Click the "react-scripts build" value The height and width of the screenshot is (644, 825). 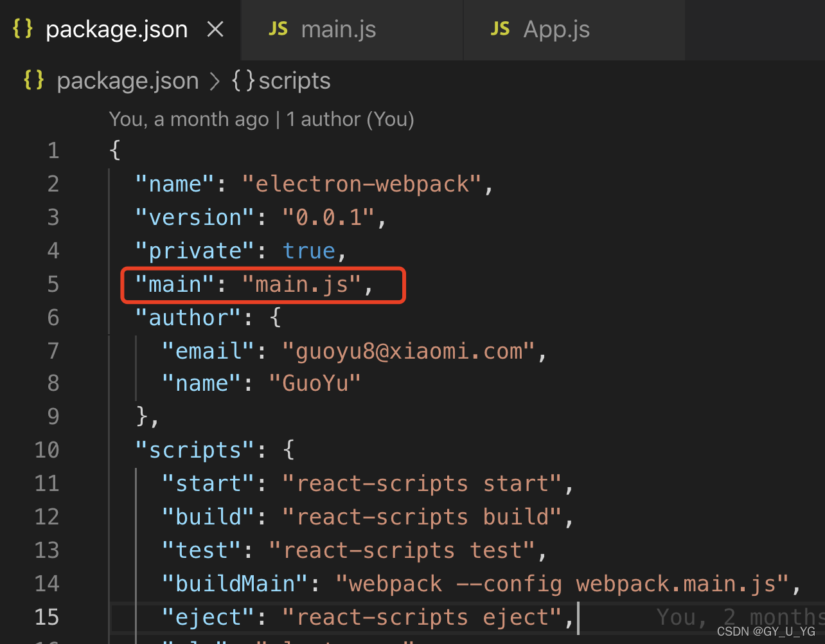(423, 517)
